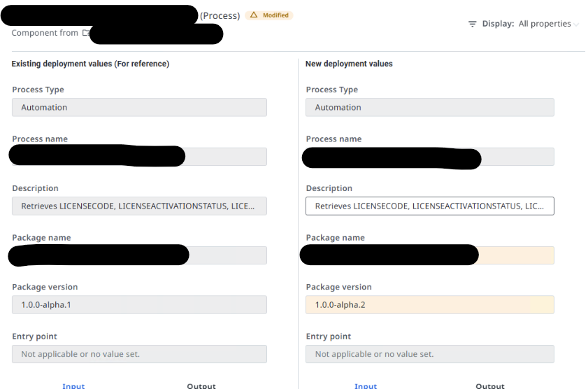Viewport: 588px width, 389px height.
Task: Click the Package version label in new values
Action: tap(338, 287)
